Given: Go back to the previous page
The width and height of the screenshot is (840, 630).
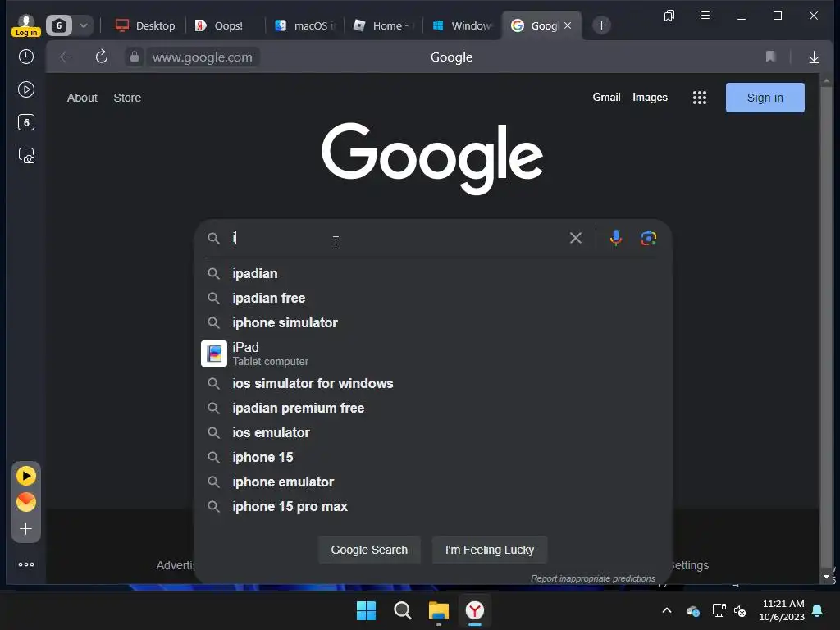Looking at the screenshot, I should tap(66, 57).
